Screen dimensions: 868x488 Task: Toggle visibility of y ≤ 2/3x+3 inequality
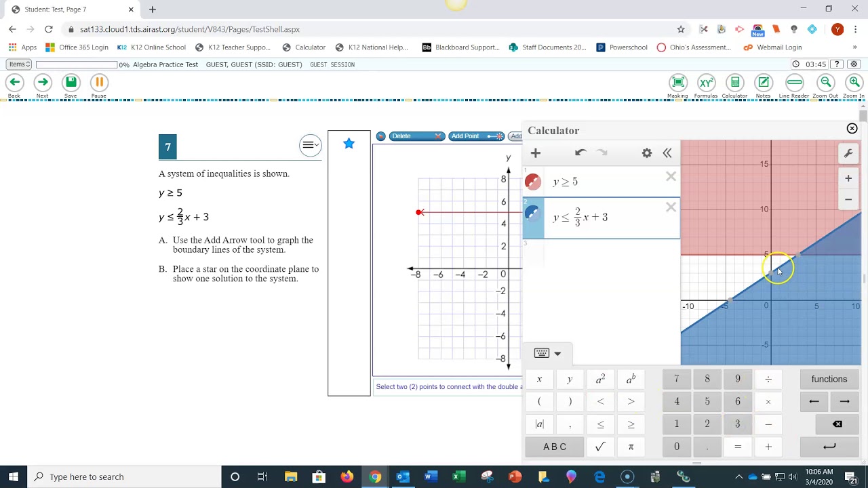click(533, 213)
